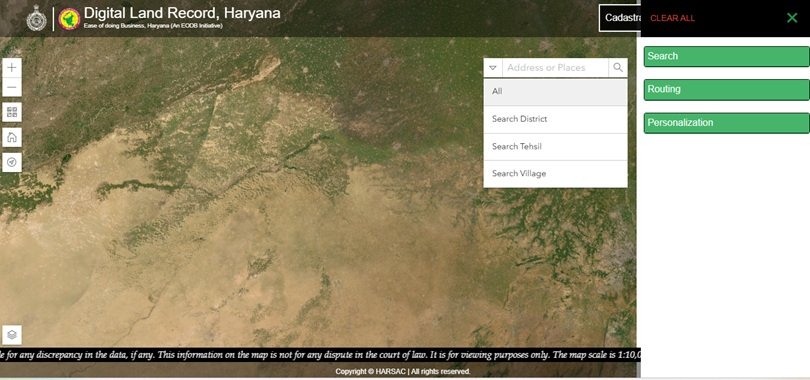Click CLEAR ALL in the side panel

coord(672,18)
